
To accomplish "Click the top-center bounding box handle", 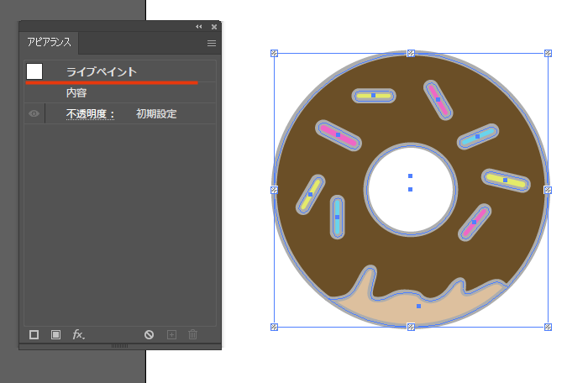I will (x=411, y=53).
